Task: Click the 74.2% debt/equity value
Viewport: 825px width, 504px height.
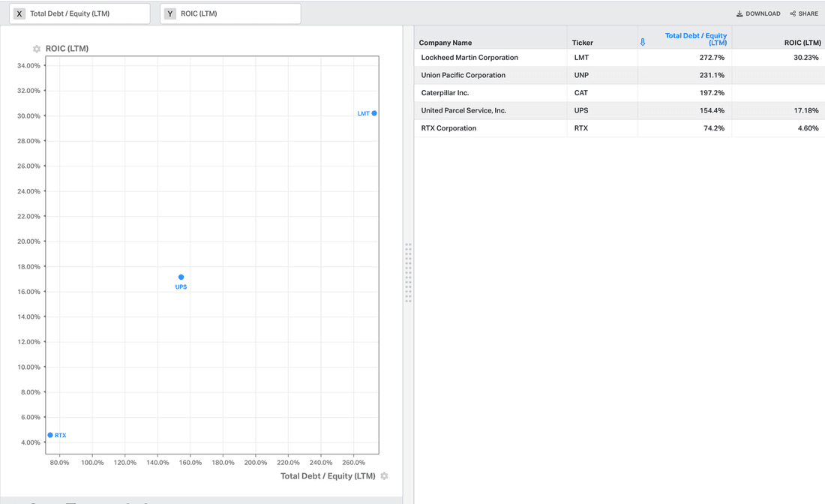Action: point(714,127)
